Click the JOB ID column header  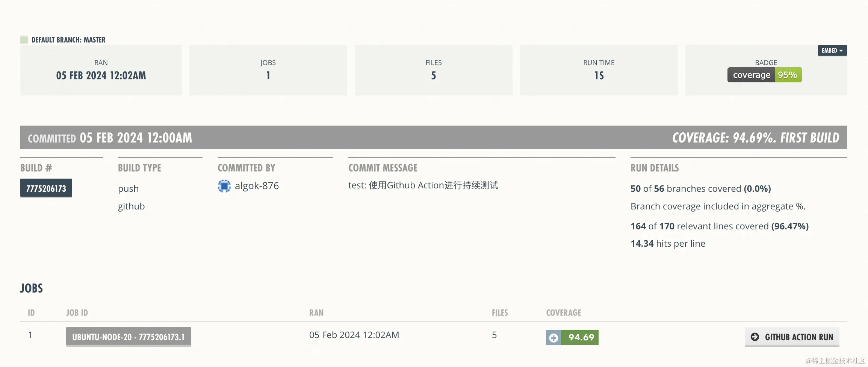click(x=77, y=313)
